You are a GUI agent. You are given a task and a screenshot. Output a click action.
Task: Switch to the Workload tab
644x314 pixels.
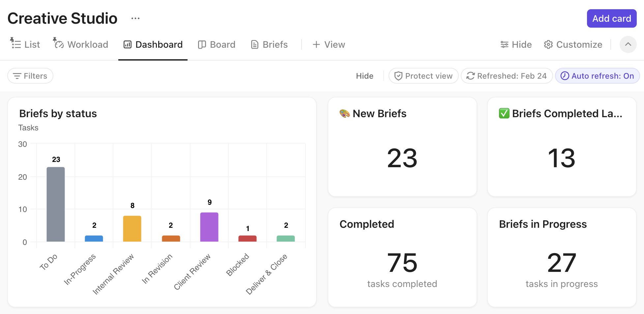click(x=81, y=44)
